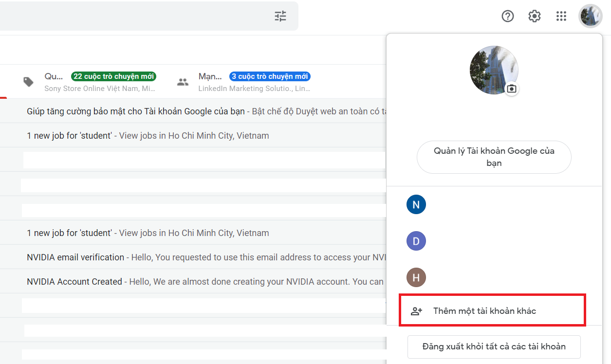Click Đăng xuất khỏi tất cả các tài khoản
Image resolution: width=611 pixels, height=364 pixels.
point(493,346)
